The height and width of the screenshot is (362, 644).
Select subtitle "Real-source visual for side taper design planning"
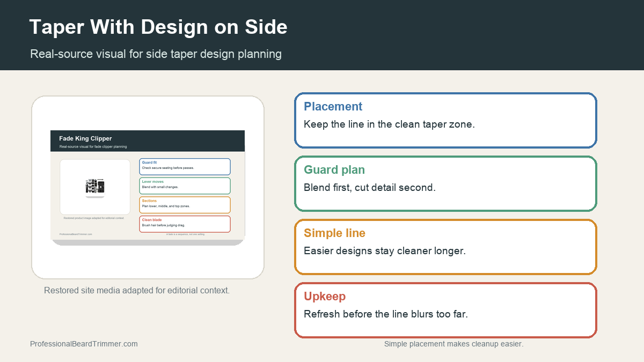(156, 54)
